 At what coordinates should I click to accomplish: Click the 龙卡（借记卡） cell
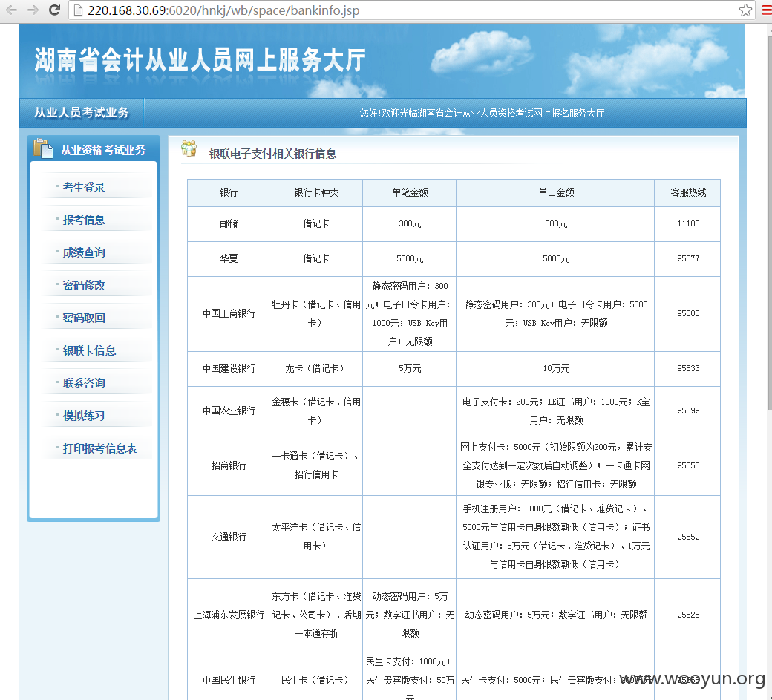pos(316,369)
